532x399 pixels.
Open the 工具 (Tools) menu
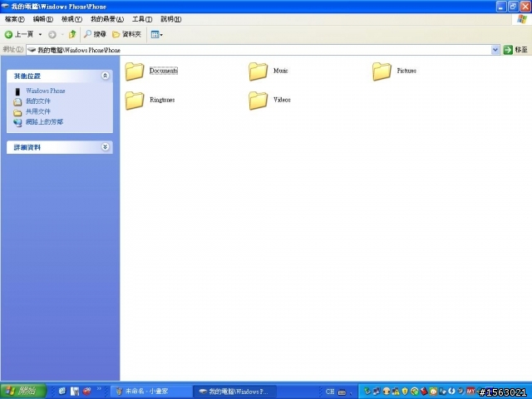pos(142,19)
